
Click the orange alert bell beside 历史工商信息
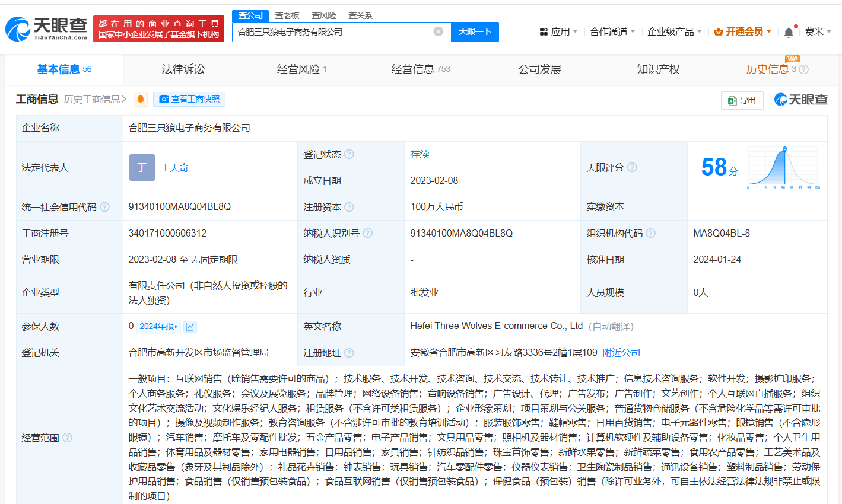141,99
